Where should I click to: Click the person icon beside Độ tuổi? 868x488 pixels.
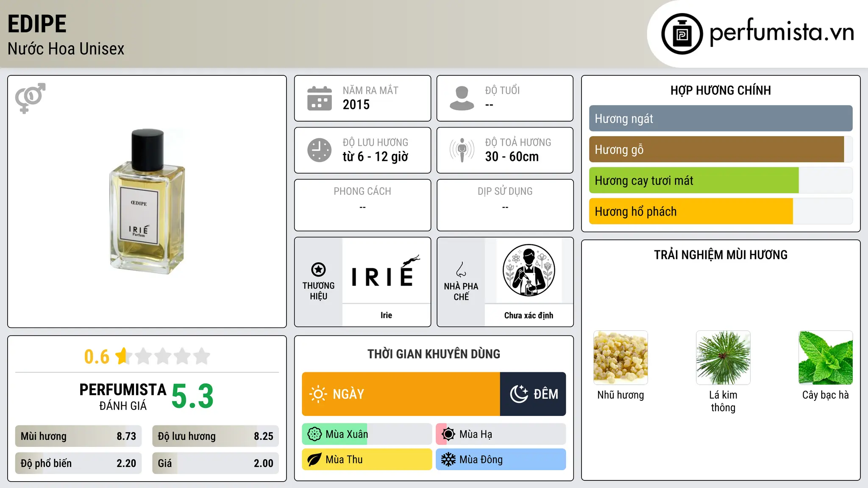coord(462,98)
